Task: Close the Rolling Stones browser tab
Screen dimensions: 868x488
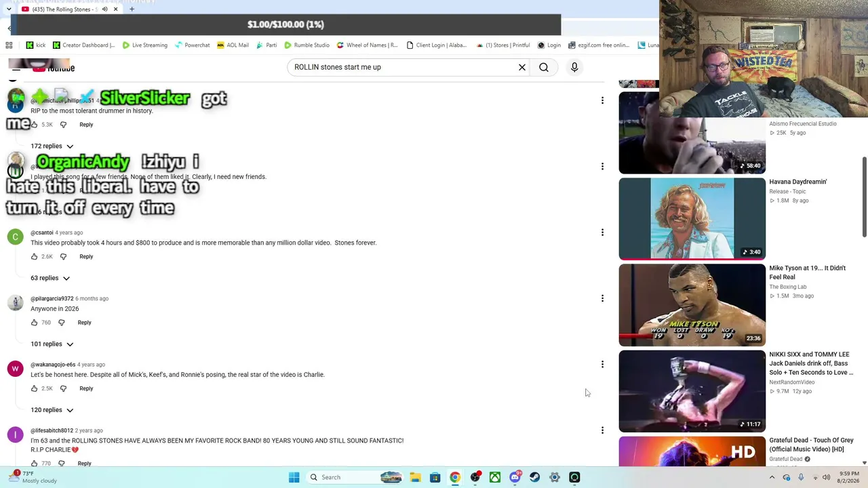Action: [115, 9]
